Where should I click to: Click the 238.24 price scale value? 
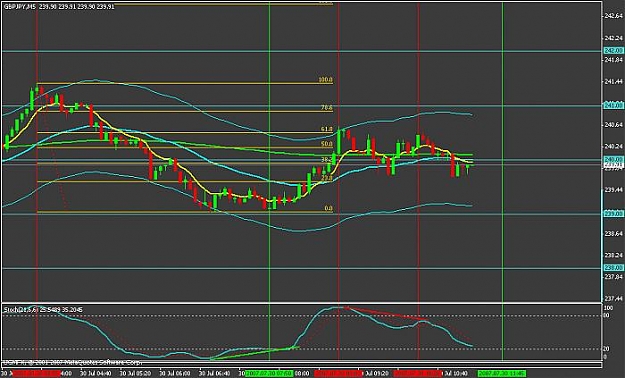(x=613, y=255)
